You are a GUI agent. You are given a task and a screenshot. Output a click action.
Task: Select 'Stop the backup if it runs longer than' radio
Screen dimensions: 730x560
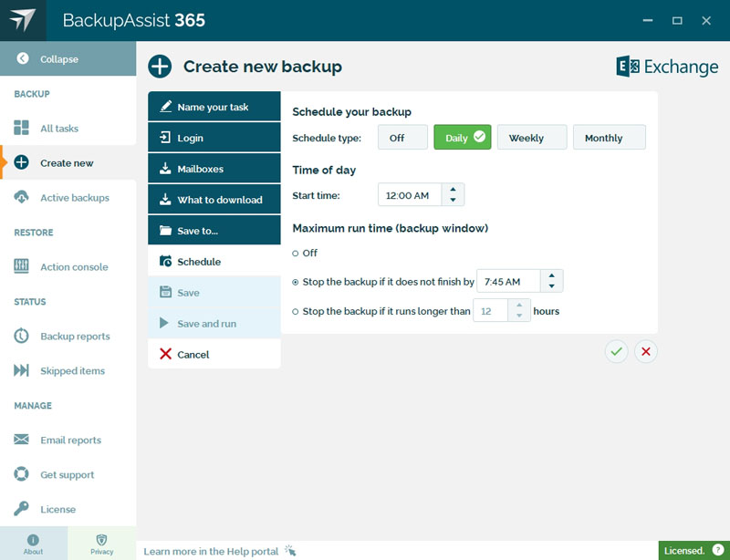295,311
